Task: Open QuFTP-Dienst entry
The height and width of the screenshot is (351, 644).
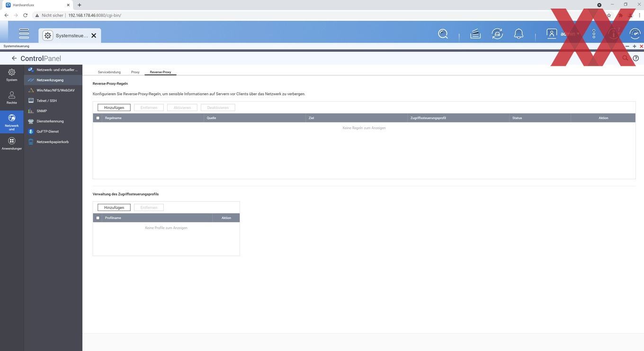Action: click(x=53, y=132)
